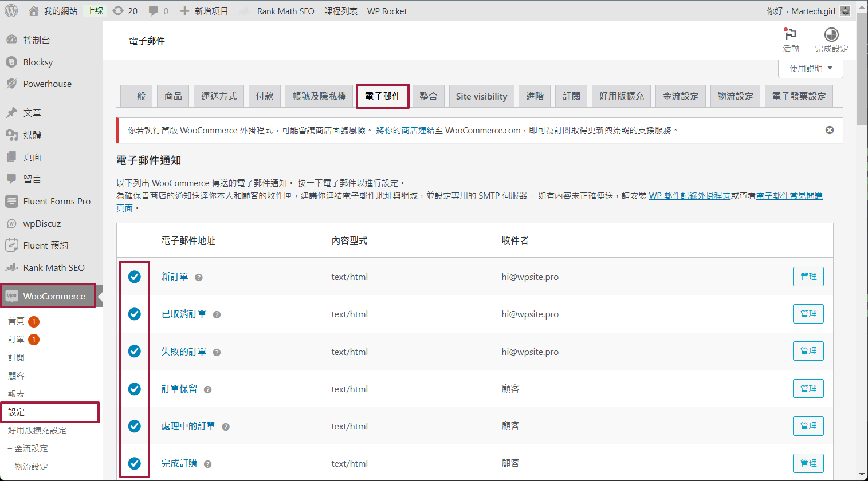
Task: Toggle the enabled checkmark for 新訂單
Action: tap(134, 277)
